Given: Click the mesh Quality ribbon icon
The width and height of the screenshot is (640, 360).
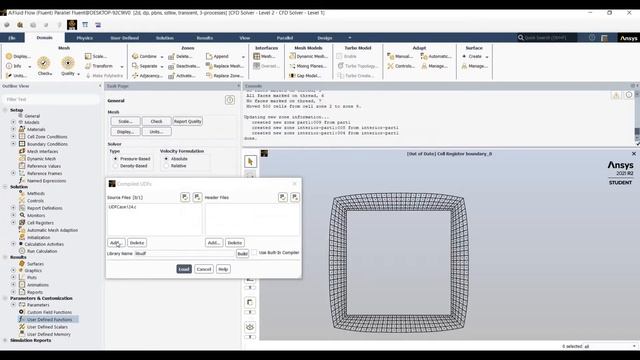Looking at the screenshot, I should 68,66.
